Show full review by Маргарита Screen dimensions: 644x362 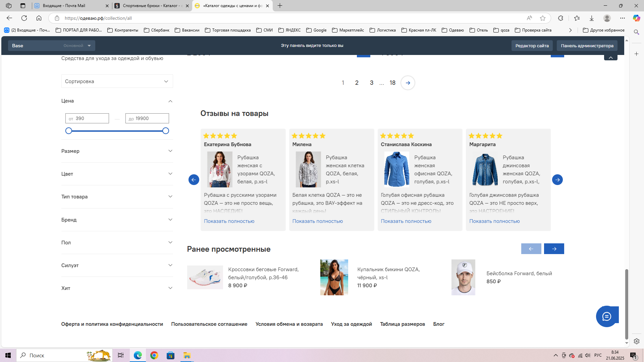pos(494,221)
